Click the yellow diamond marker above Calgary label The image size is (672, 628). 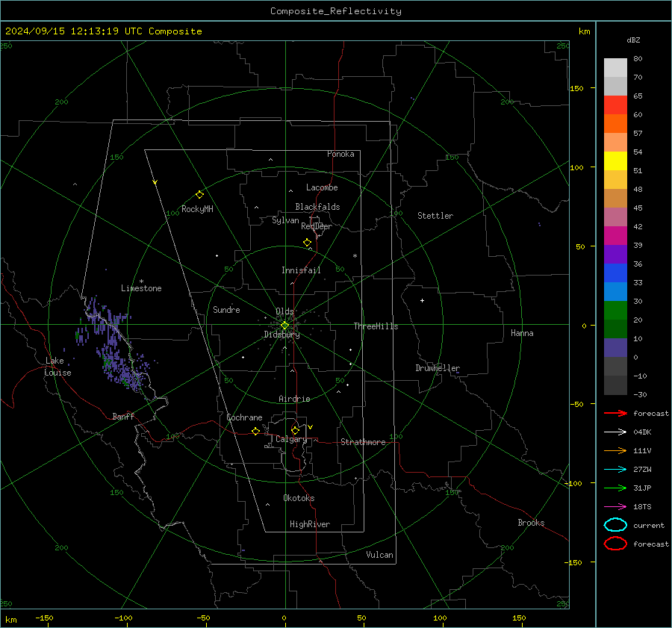pos(295,430)
